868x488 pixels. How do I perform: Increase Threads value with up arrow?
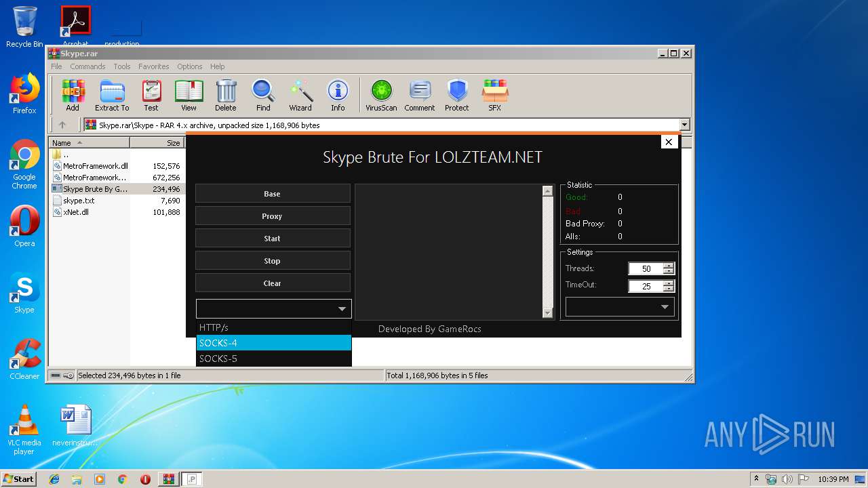[x=669, y=266]
